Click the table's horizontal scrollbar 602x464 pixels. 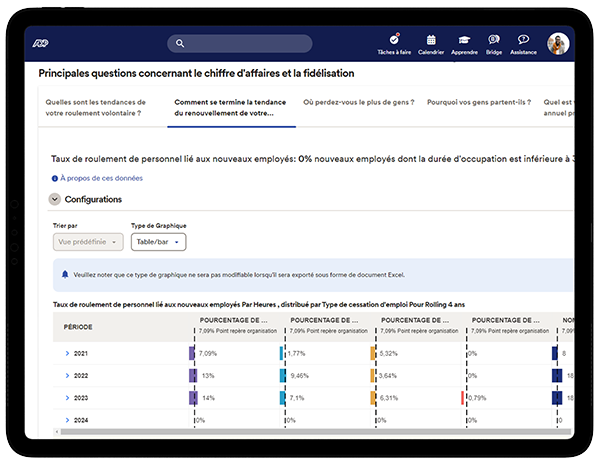coord(300,432)
